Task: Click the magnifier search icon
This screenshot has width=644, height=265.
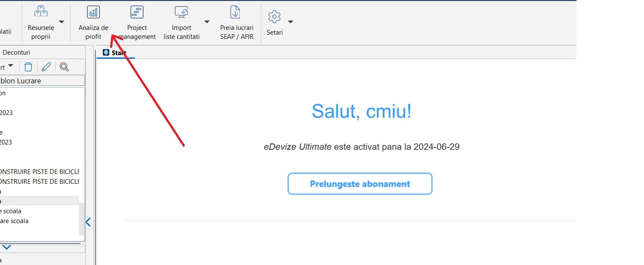Action: pos(64,67)
